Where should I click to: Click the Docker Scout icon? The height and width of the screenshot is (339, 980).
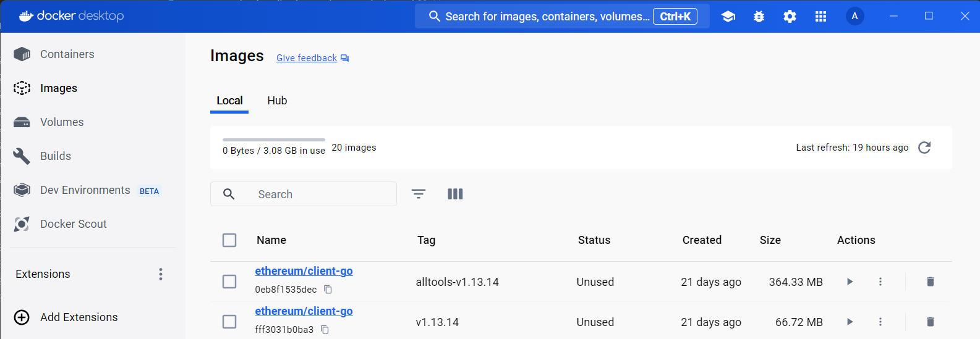click(x=22, y=224)
